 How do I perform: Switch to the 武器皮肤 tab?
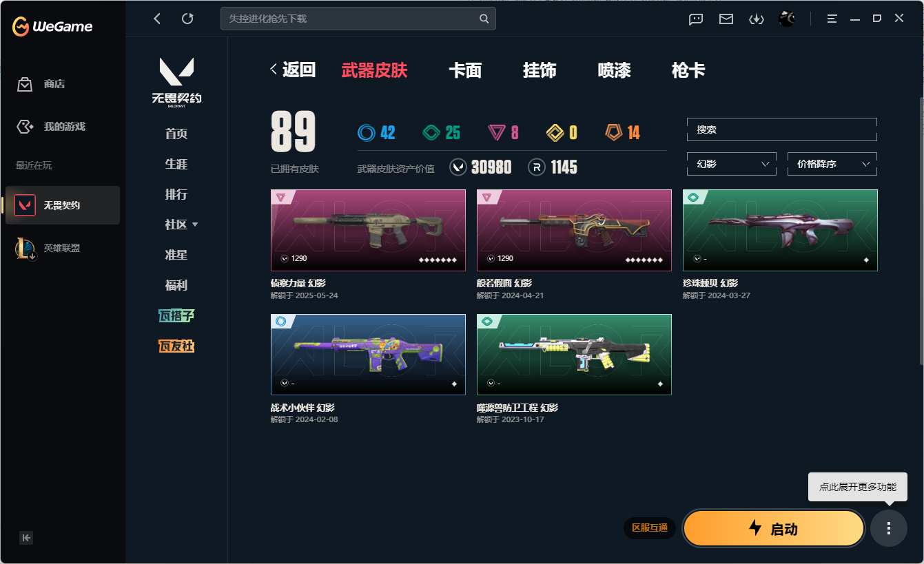(x=374, y=70)
